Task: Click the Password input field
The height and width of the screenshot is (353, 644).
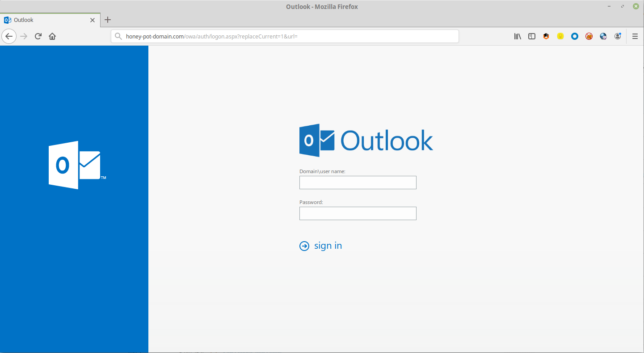Action: coord(358,213)
